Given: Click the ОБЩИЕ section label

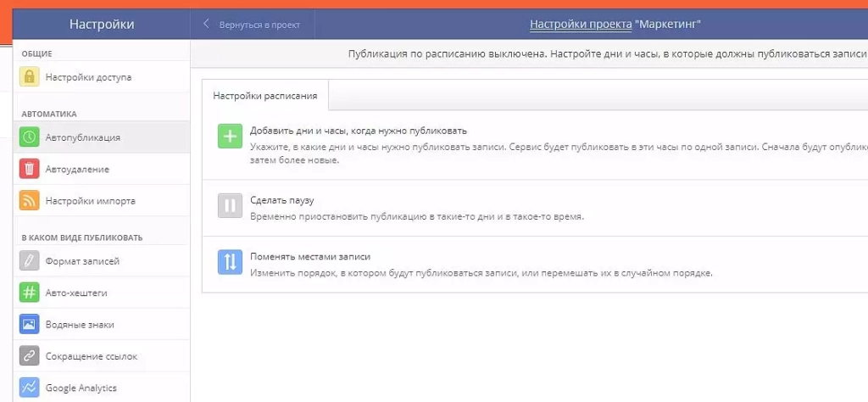Looking at the screenshot, I should click(36, 53).
